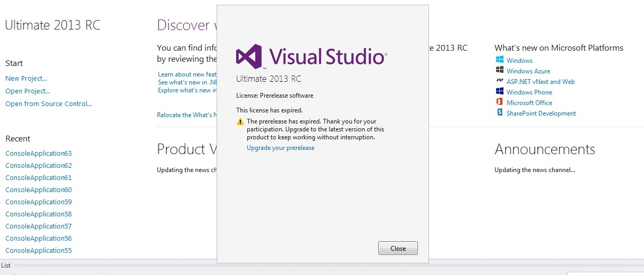Click the Microsoft Office logo icon

pyautogui.click(x=499, y=102)
